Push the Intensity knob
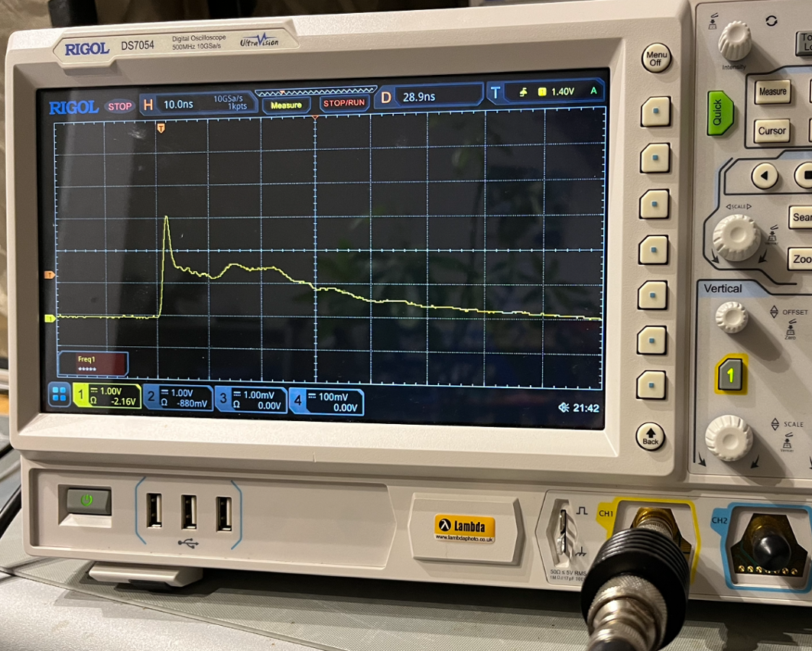This screenshot has width=812, height=651. (734, 40)
